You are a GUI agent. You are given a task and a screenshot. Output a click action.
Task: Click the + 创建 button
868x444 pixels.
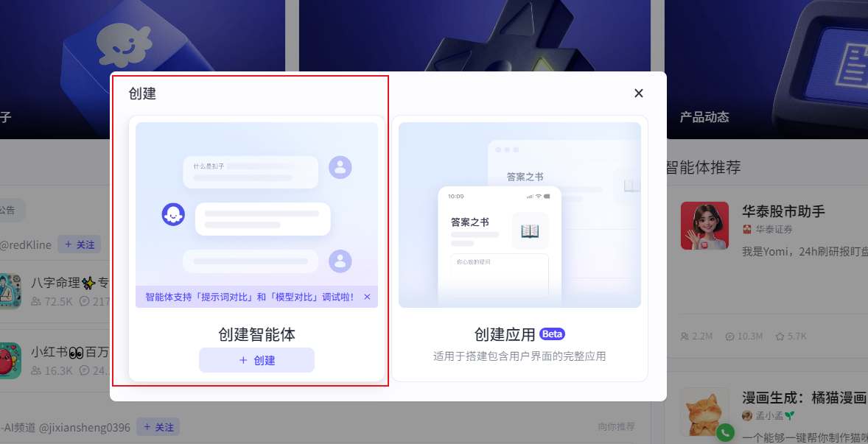(256, 360)
